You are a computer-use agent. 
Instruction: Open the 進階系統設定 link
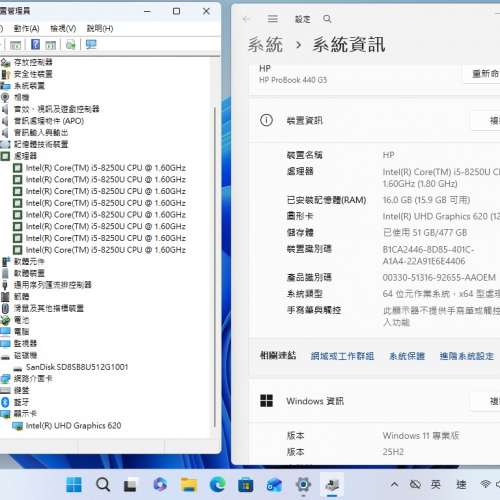[467, 356]
